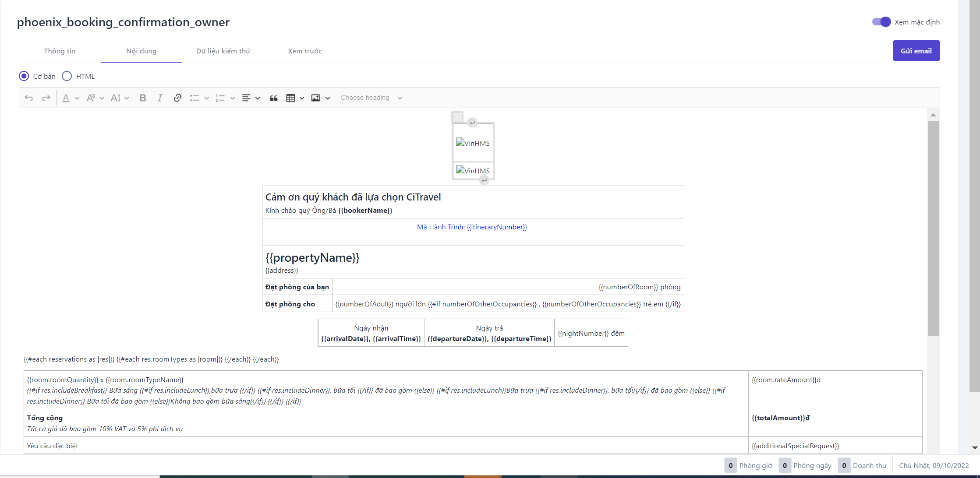Toggle bold formatting
The height and width of the screenshot is (478, 980).
pos(143,98)
